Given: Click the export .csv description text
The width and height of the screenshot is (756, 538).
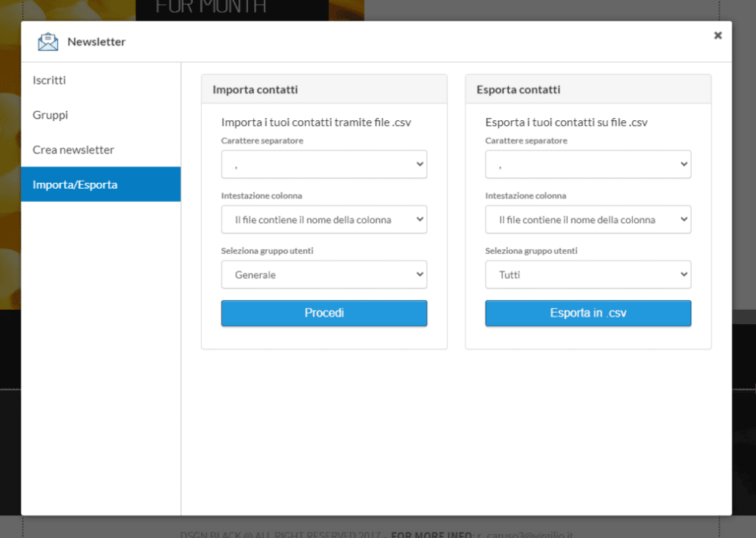Looking at the screenshot, I should point(566,122).
